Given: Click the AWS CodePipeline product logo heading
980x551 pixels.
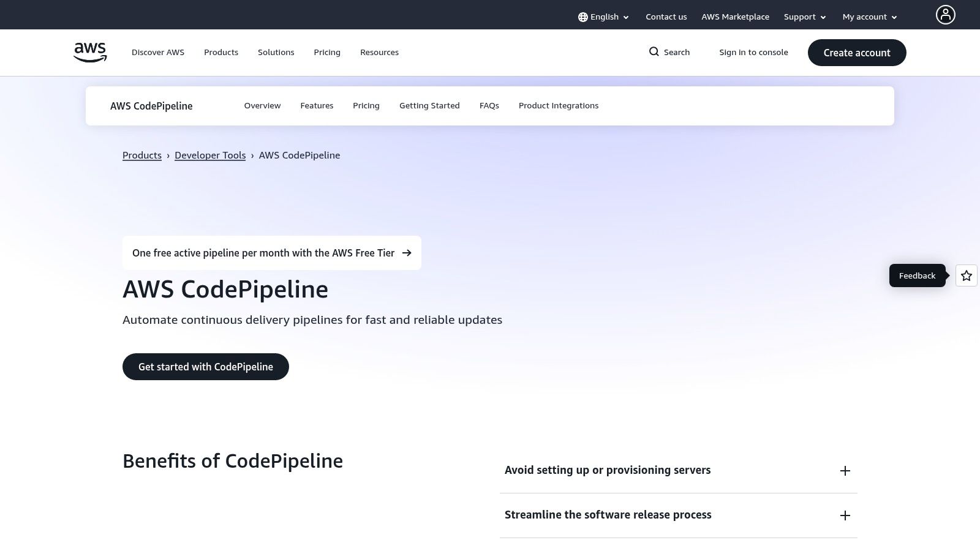Looking at the screenshot, I should (151, 106).
